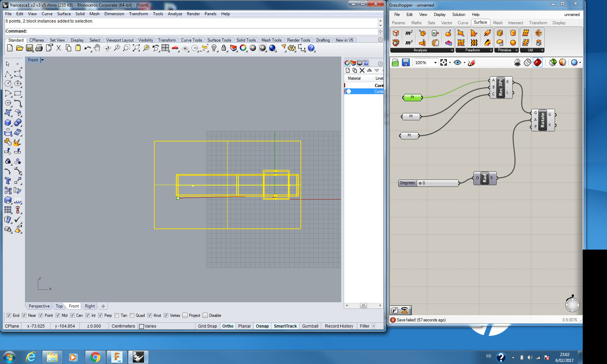Select the Sphere primitive component icon
The height and width of the screenshot is (364, 607).
coord(513,42)
